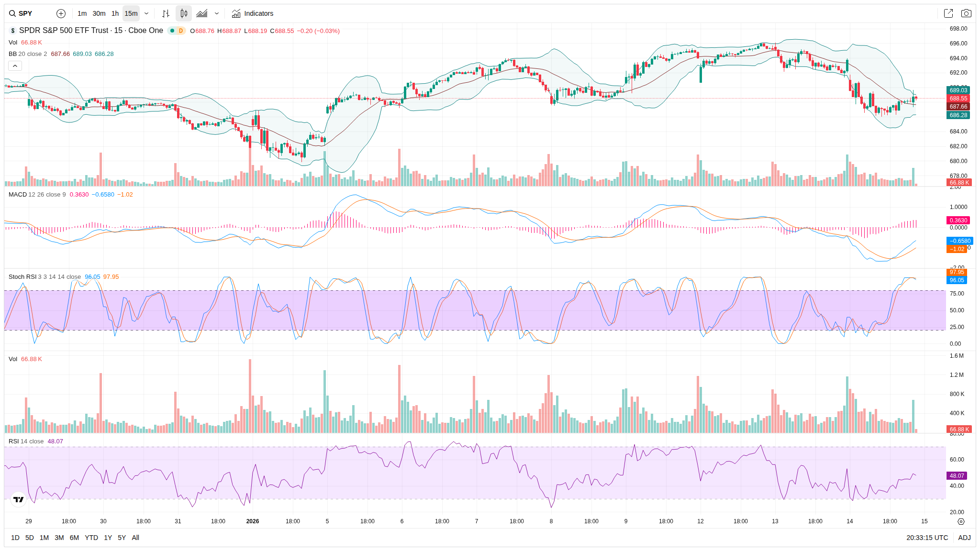Image resolution: width=980 pixels, height=551 pixels.
Task: Select the Candles chart style icon
Action: pos(184,13)
